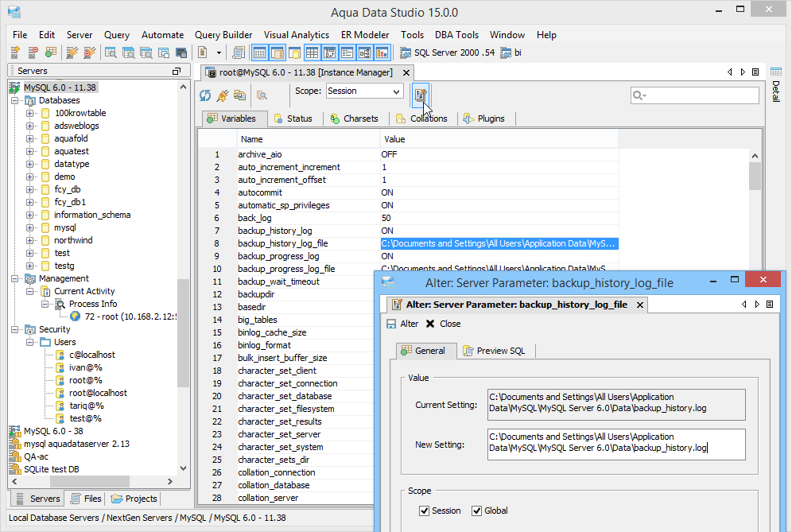Click the search magnifier in the filter box
Viewport: 792px width, 532px height.
639,95
